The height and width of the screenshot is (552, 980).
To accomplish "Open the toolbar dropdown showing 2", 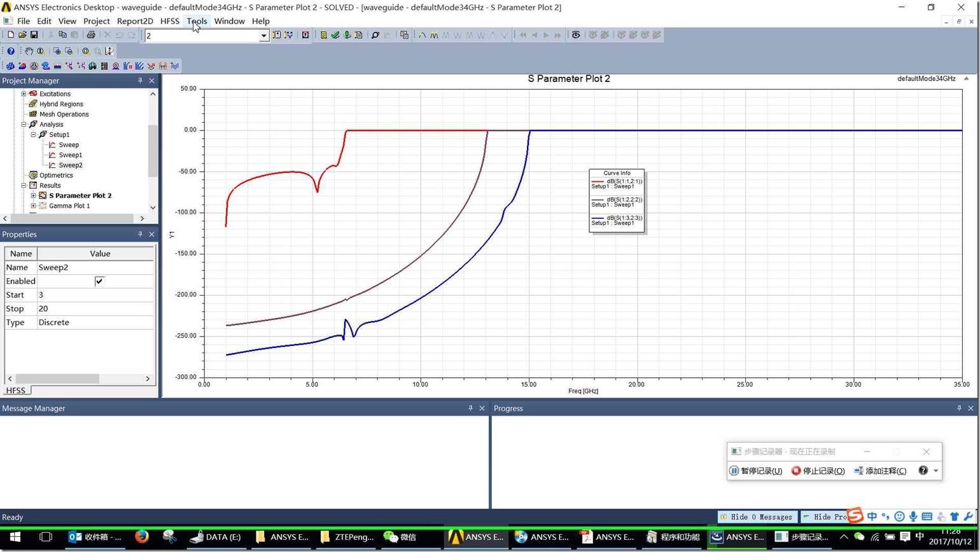I will point(263,36).
